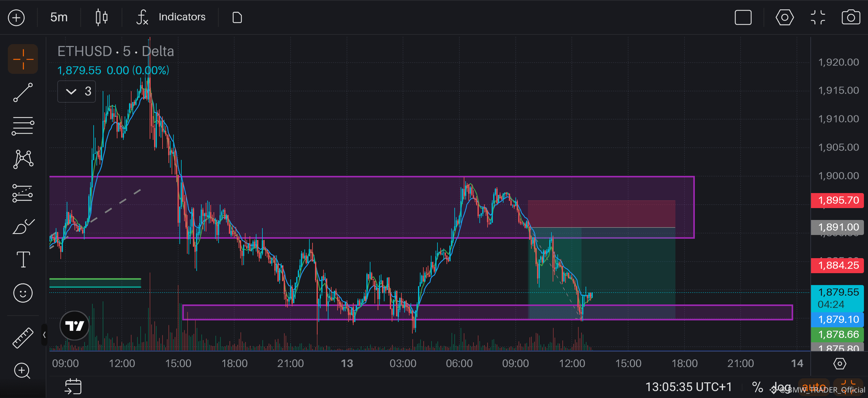Click the 14 date marker on time axis
This screenshot has width=868, height=398.
tap(797, 364)
